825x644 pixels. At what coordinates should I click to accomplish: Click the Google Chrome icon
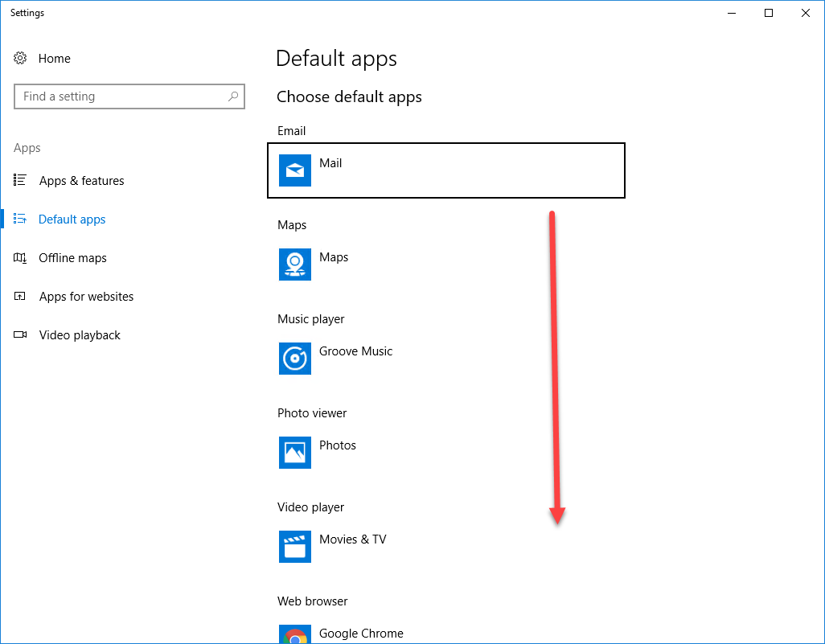pyautogui.click(x=294, y=634)
